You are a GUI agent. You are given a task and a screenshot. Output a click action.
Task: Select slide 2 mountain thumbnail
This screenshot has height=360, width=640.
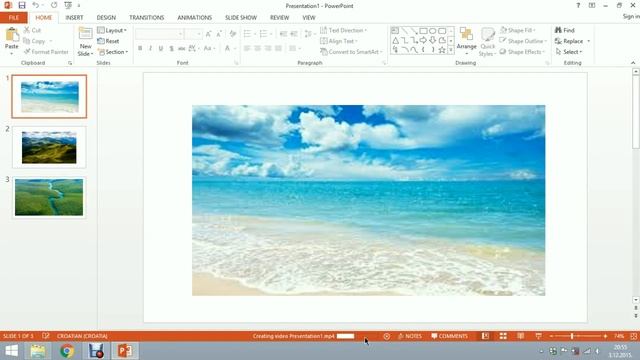(49, 147)
